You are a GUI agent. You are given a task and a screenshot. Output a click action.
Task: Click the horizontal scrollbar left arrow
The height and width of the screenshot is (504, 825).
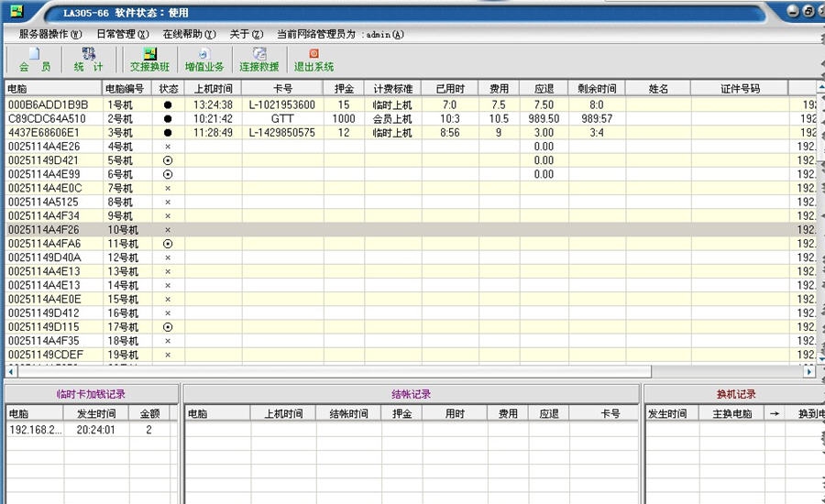(x=10, y=371)
